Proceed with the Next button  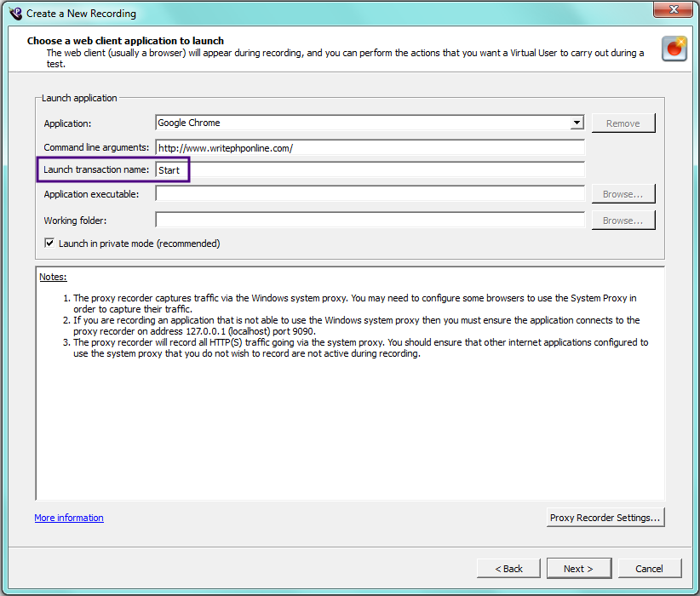pos(577,569)
